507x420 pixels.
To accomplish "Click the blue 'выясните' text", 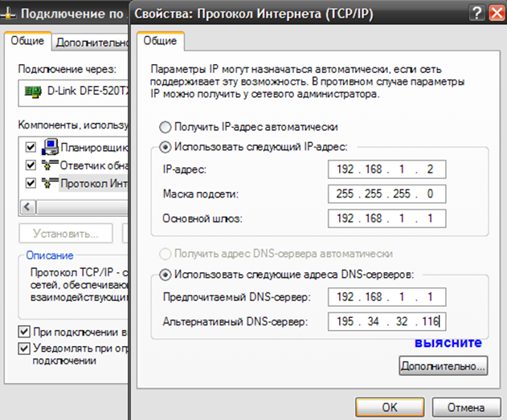I will point(448,342).
